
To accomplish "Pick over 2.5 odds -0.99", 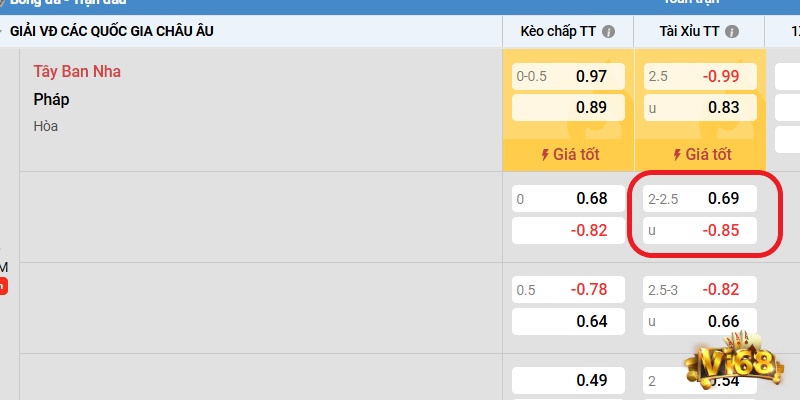I will 699,76.
